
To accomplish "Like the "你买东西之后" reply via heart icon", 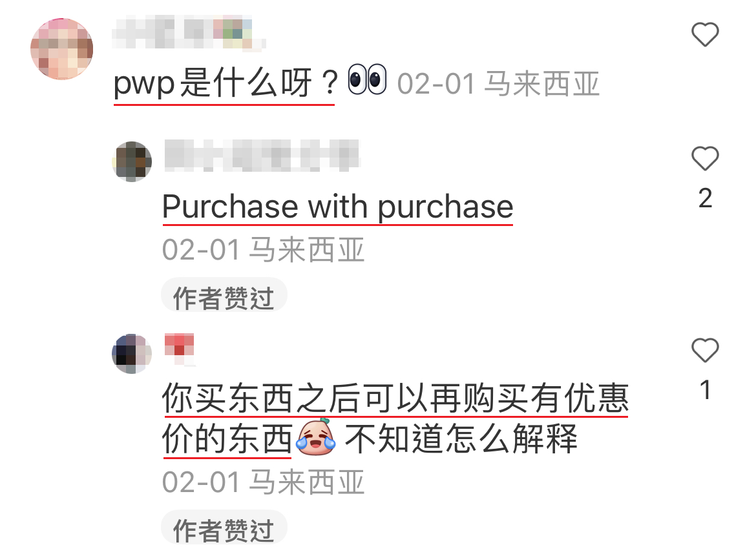I will (x=705, y=350).
